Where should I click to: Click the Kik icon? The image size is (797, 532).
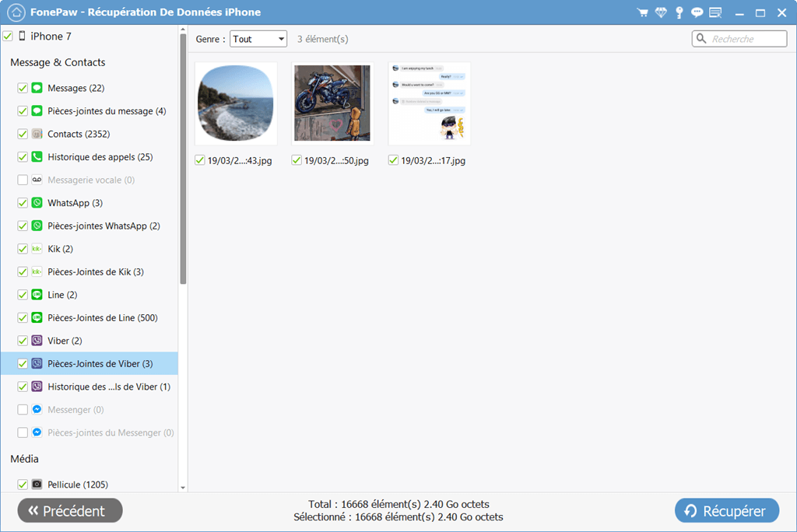coord(37,248)
